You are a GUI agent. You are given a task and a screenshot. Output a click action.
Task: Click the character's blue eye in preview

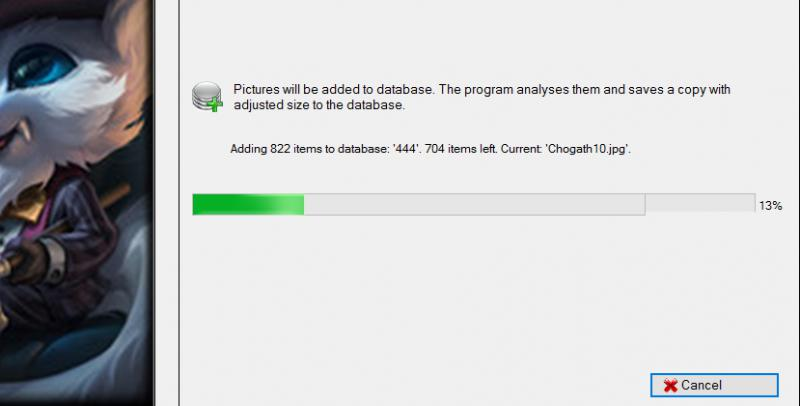click(x=42, y=67)
